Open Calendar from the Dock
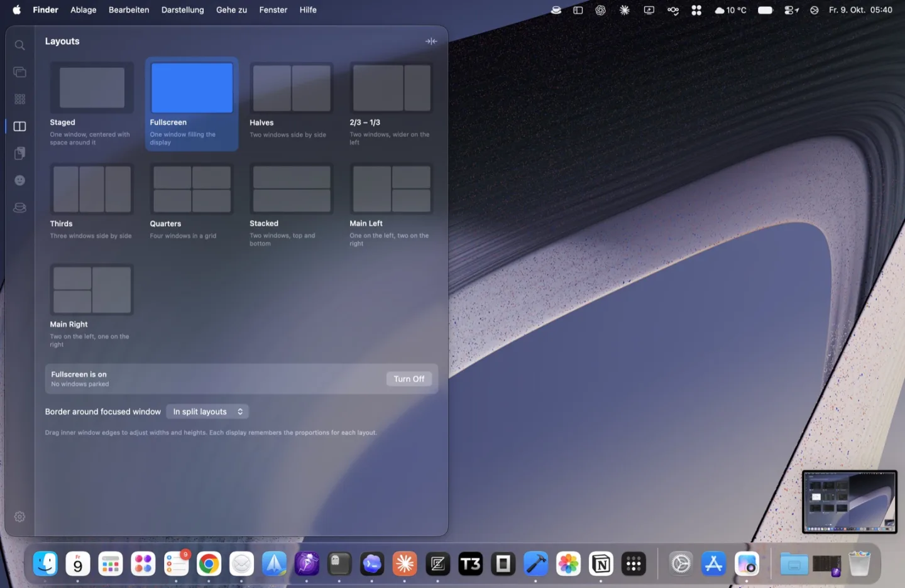This screenshot has width=905, height=588. (78, 564)
